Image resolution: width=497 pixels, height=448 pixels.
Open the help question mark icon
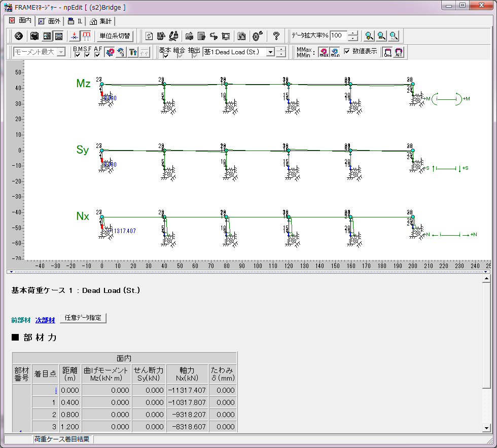(276, 36)
